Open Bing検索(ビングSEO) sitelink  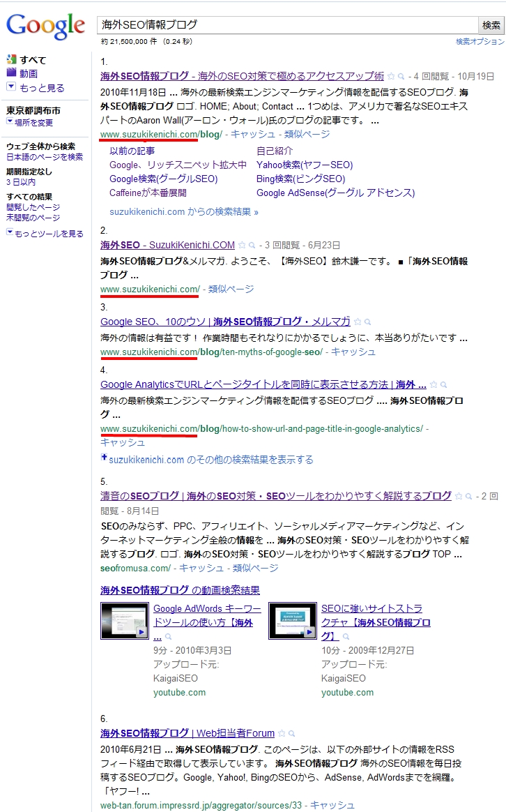click(300, 179)
